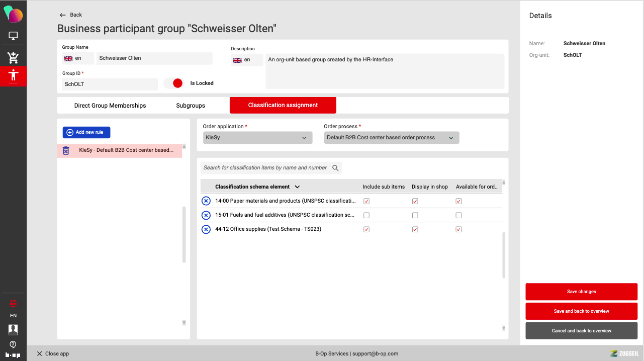Enable Include sub items for 15-01 Fuels
This screenshot has width=644, height=361.
tap(366, 215)
